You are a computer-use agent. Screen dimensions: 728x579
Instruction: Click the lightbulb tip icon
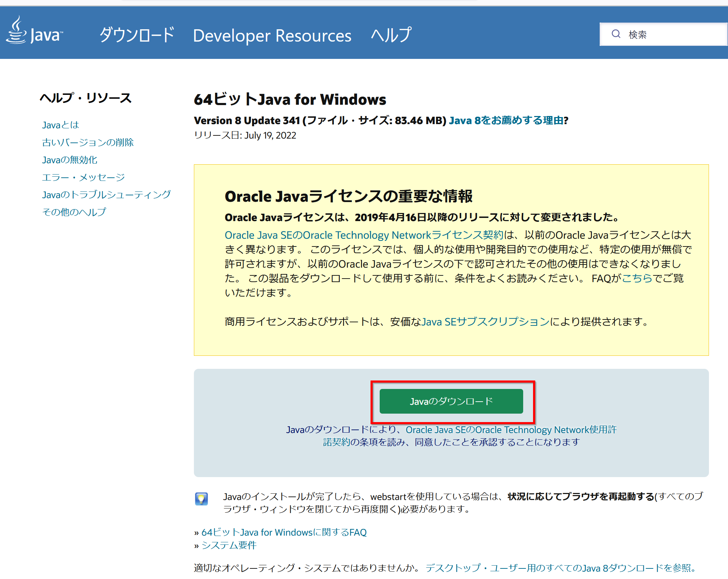point(201,499)
